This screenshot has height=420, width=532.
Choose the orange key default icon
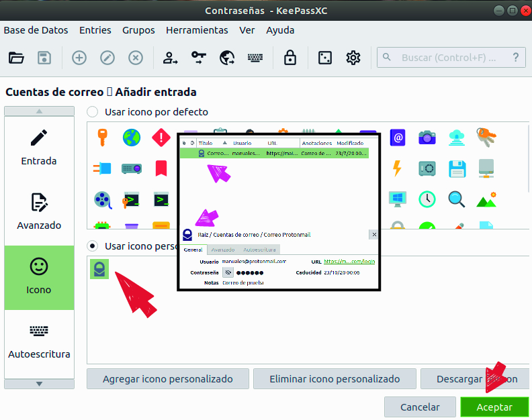[x=102, y=138]
